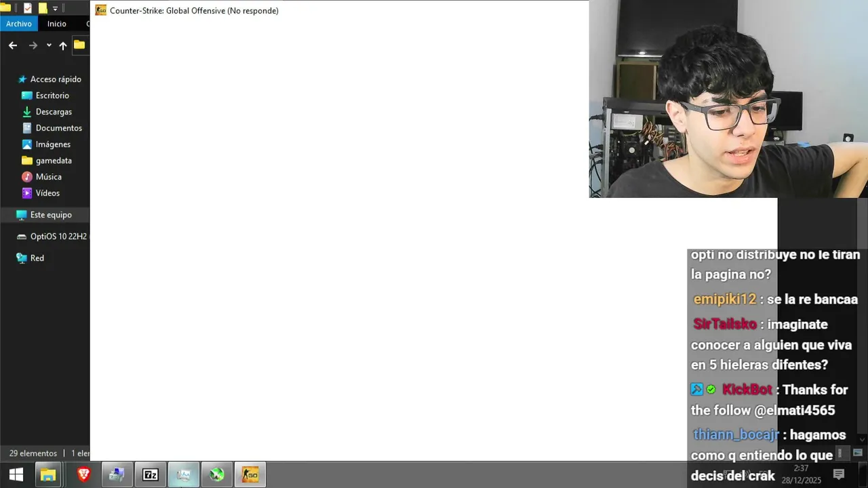
Task: Click the taskbar icon right of Brave
Action: [x=117, y=474]
